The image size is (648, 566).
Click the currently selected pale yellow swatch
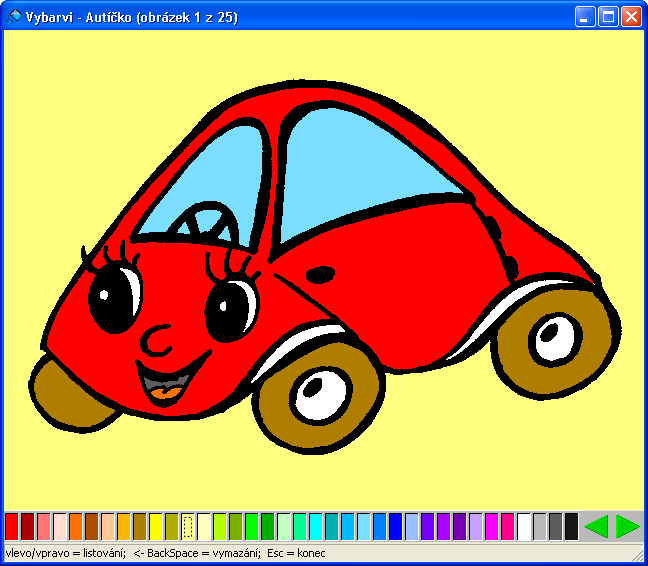[188, 526]
